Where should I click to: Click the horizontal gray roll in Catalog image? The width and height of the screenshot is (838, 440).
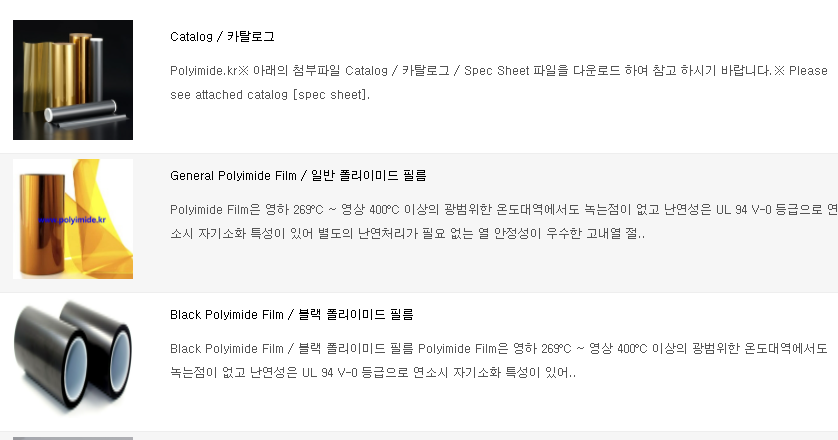[x=80, y=111]
